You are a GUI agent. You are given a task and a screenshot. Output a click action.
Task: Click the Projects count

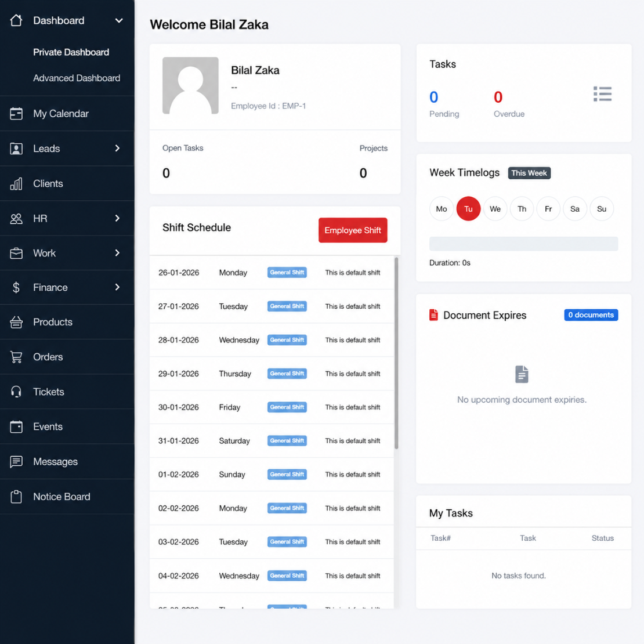click(363, 173)
